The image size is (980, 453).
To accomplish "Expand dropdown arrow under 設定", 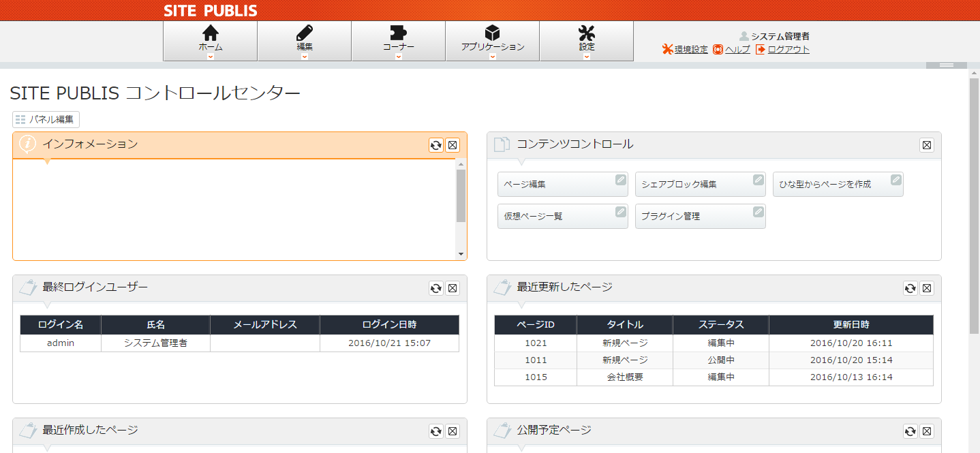I will click(587, 57).
